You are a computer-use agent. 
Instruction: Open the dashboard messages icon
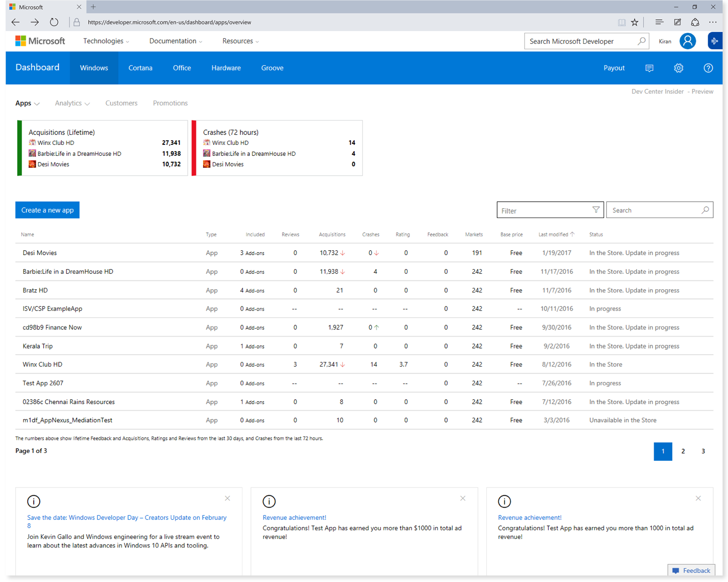[x=649, y=68]
